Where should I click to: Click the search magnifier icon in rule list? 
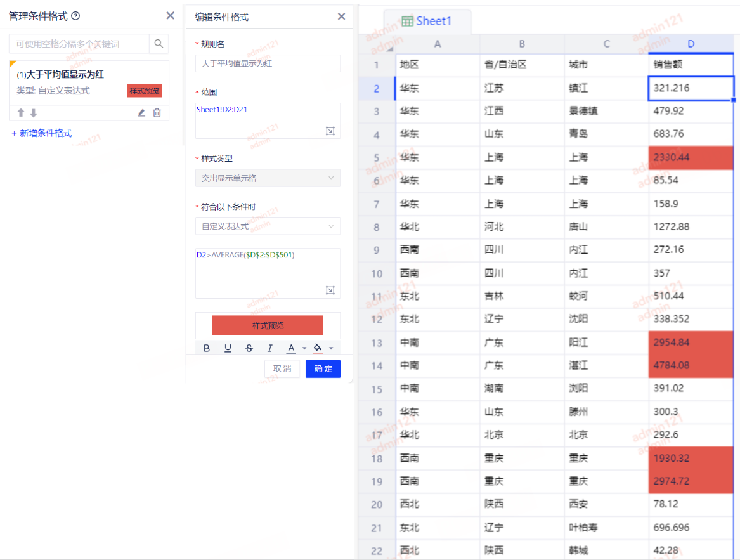click(x=159, y=44)
